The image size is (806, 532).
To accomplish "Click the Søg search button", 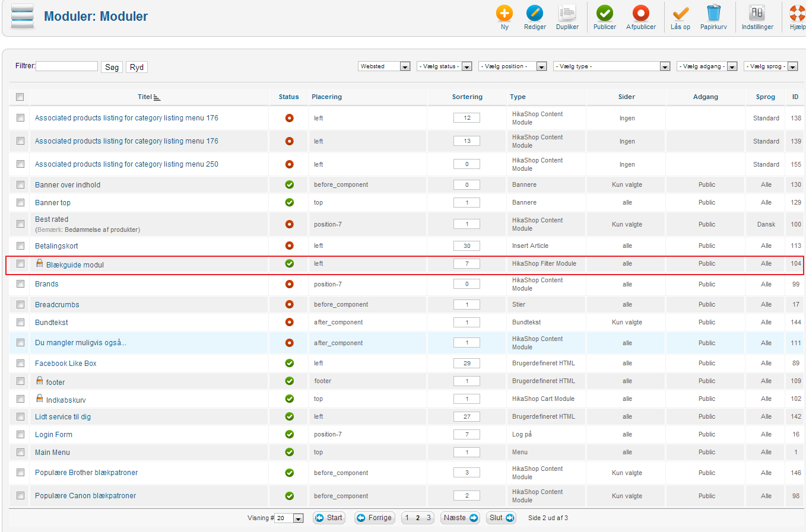I will click(x=112, y=67).
